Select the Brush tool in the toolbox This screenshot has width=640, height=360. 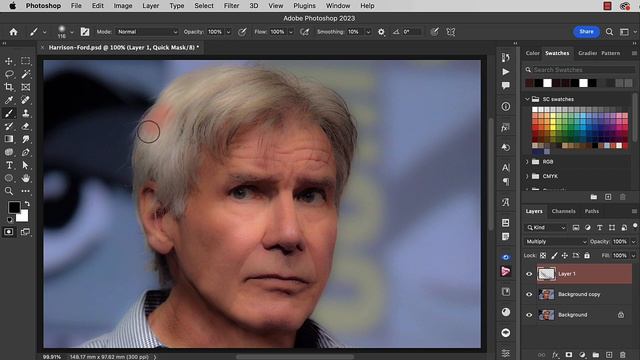click(x=9, y=113)
